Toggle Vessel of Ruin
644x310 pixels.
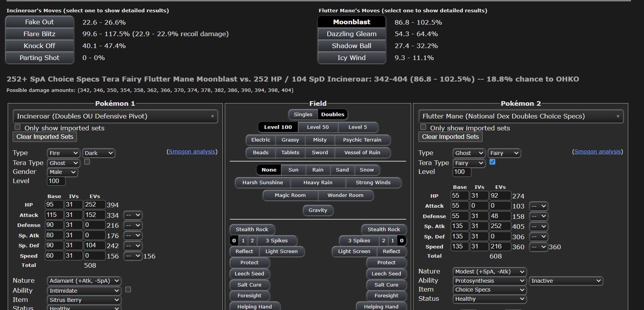point(362,152)
